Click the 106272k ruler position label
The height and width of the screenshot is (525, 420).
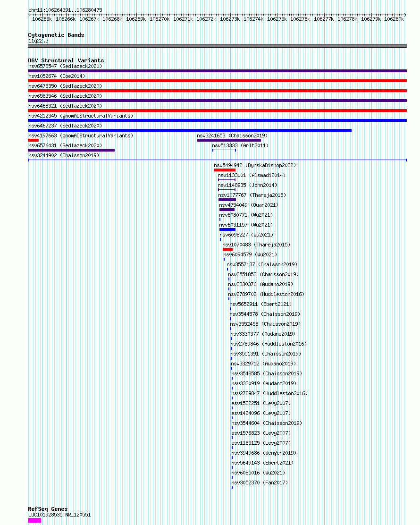pos(206,19)
